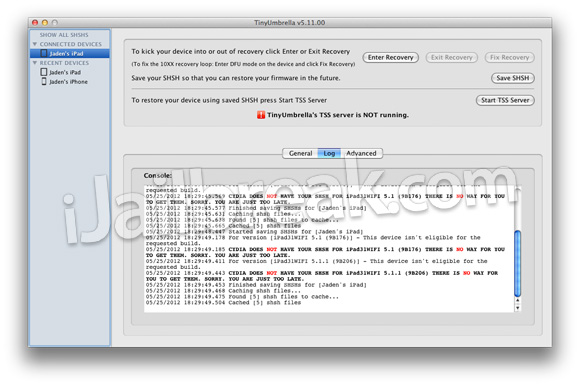This screenshot has height=386, width=580.
Task: Open the Advanced tab
Action: (x=361, y=153)
